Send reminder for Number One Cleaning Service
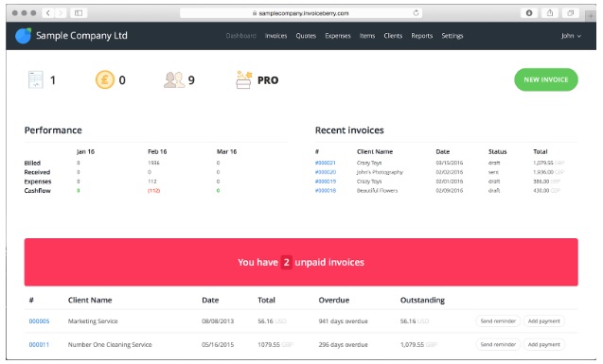This screenshot has width=603, height=364. [498, 344]
